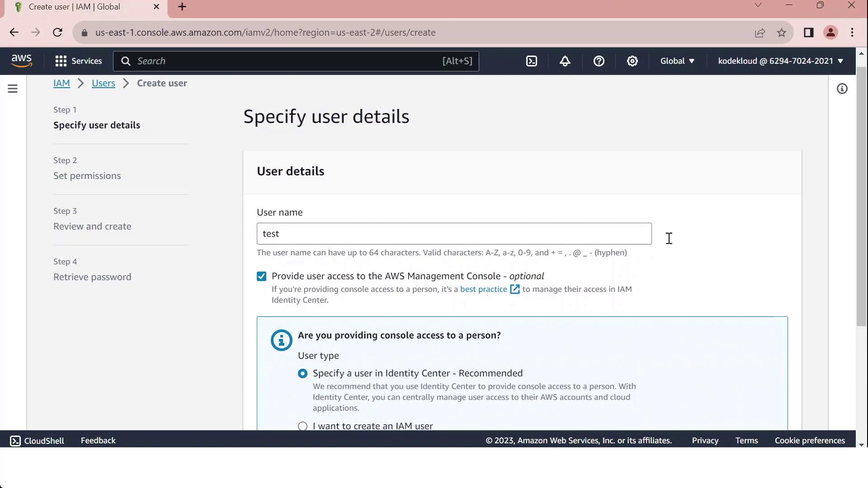Toggle the side navigation hamburger menu
The height and width of the screenshot is (488, 868).
[13, 89]
